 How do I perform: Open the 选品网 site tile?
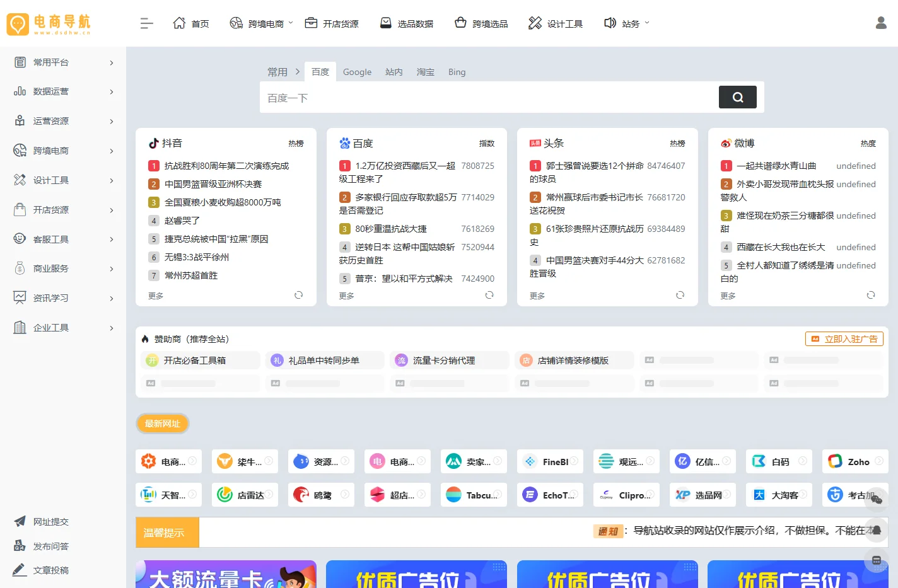click(x=703, y=495)
